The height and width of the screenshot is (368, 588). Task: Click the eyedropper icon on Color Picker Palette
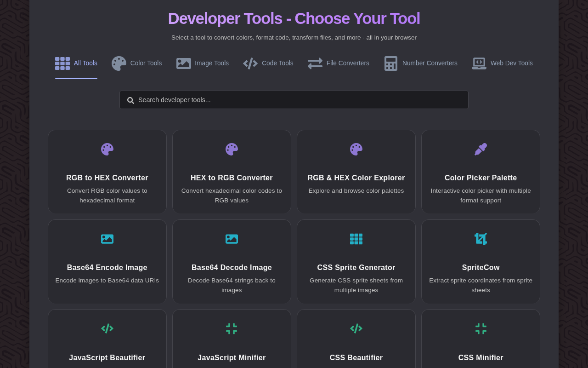481,149
